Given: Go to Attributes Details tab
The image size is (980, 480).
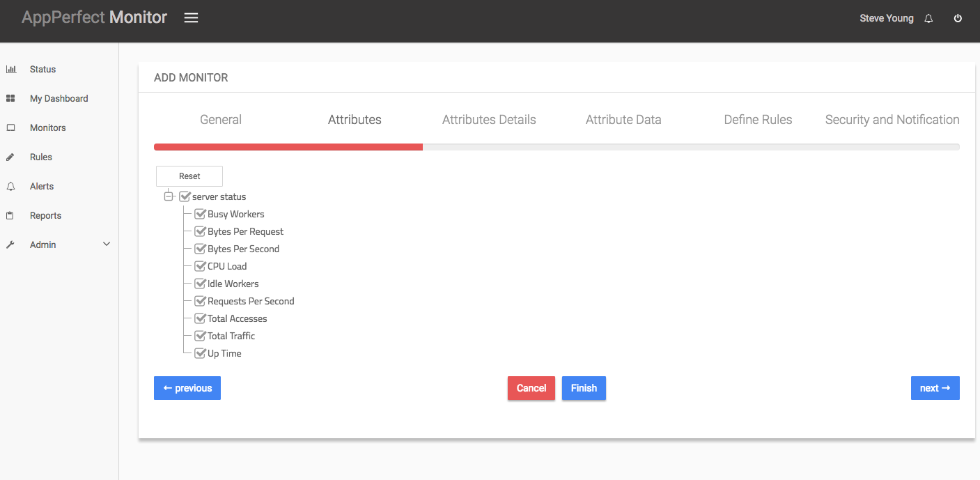Looking at the screenshot, I should [489, 120].
